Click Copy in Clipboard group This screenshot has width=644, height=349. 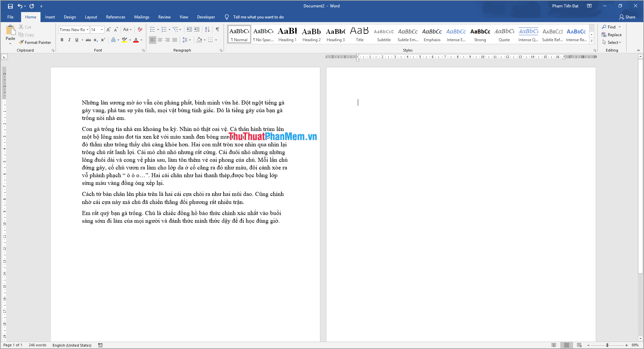[x=26, y=35]
